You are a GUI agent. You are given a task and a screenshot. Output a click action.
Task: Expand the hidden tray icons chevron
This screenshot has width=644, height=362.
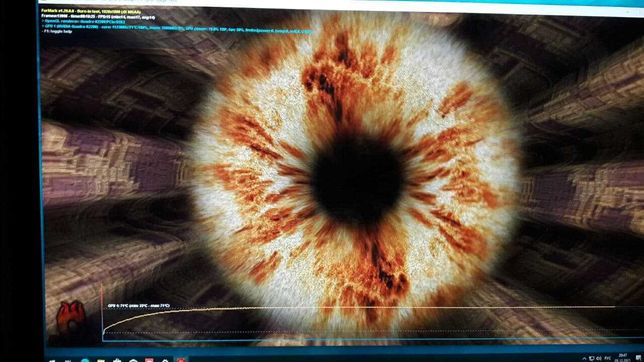point(584,359)
